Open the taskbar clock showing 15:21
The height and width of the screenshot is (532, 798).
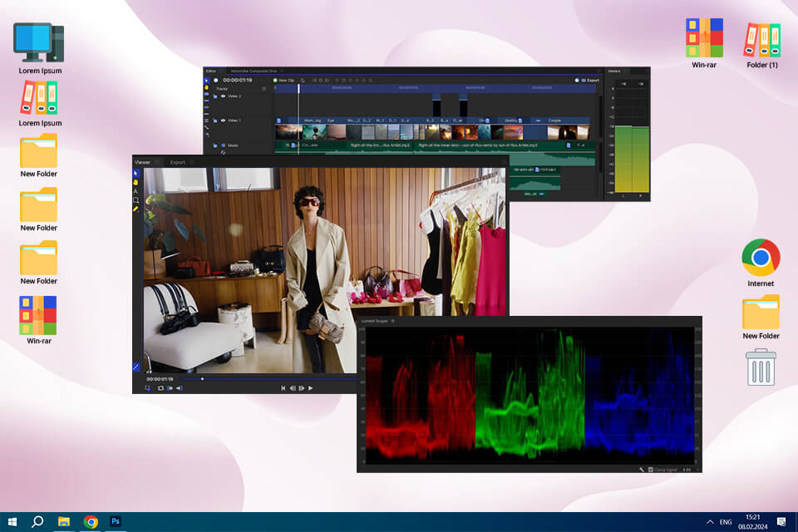pos(753,522)
